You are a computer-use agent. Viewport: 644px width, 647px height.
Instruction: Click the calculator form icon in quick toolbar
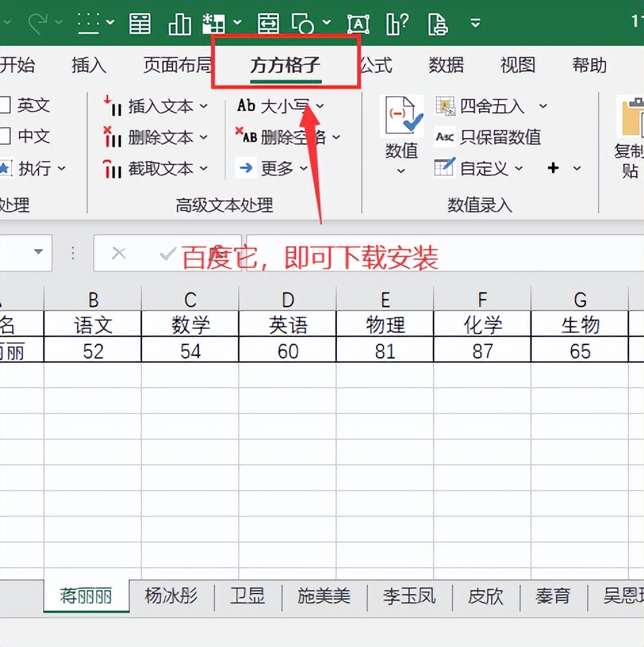click(x=140, y=23)
